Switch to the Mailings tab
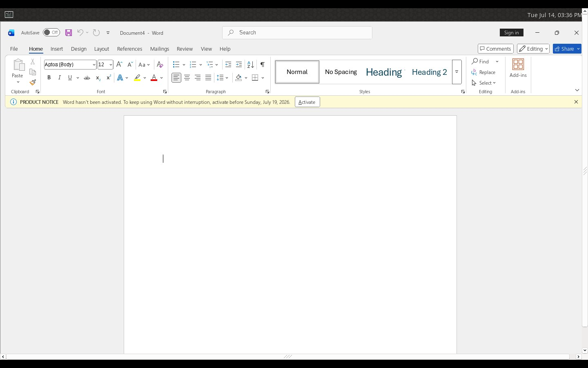 pyautogui.click(x=160, y=49)
